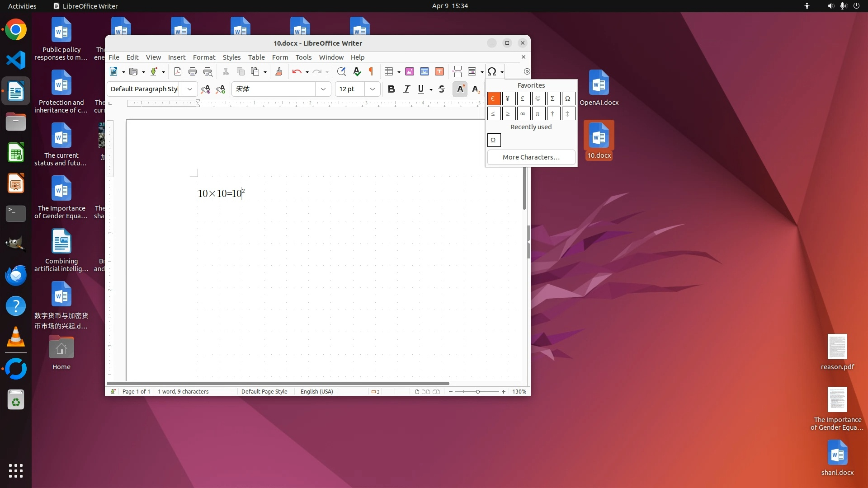Screen dimensions: 868x488
Task: Toggle active Superscript button
Action: click(460, 89)
